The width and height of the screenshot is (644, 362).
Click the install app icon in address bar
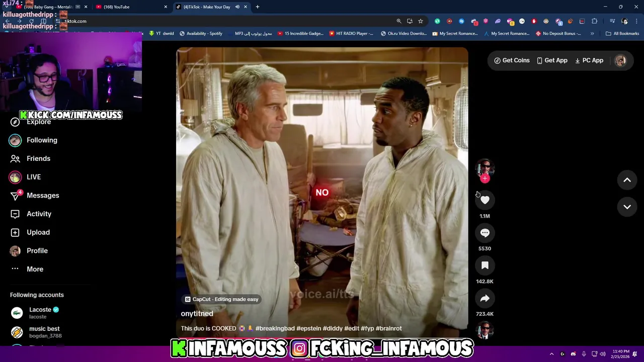(x=410, y=21)
